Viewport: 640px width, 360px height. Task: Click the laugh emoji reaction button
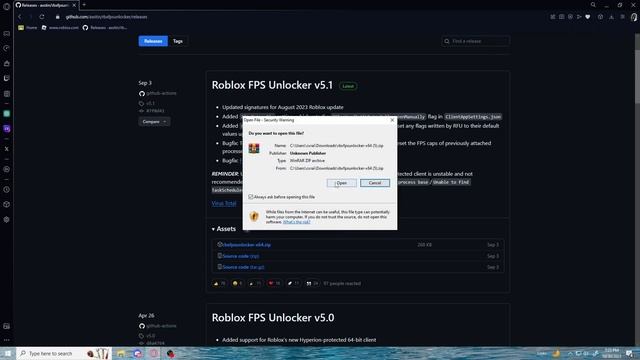click(x=237, y=283)
